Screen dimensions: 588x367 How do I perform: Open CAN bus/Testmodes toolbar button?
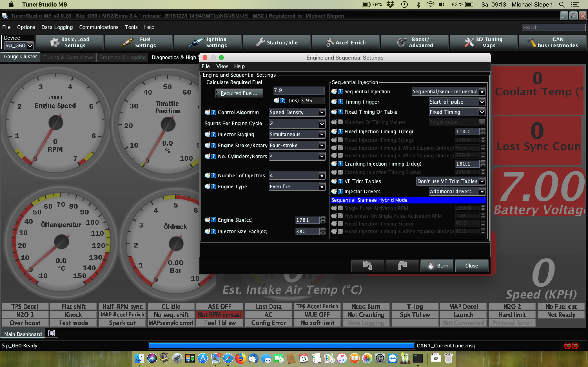click(x=552, y=42)
